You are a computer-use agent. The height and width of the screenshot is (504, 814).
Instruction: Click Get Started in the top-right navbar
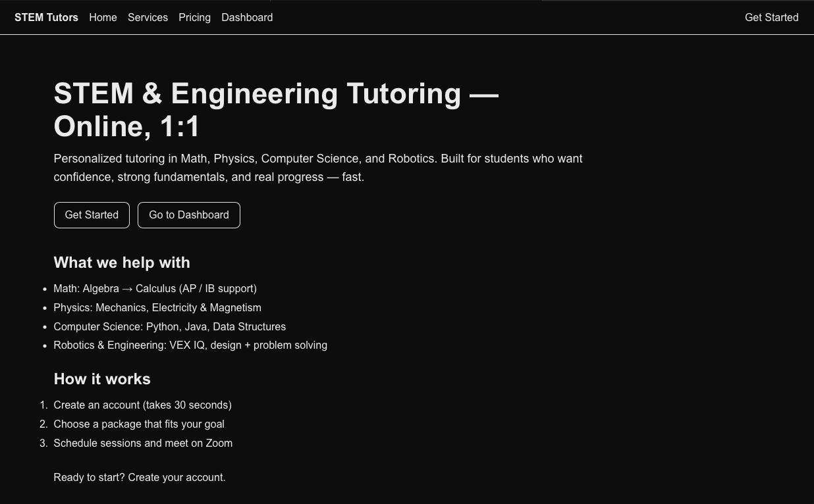click(771, 18)
